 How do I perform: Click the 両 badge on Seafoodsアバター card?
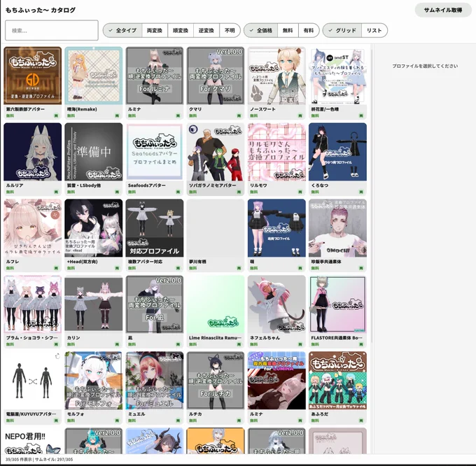point(178,192)
